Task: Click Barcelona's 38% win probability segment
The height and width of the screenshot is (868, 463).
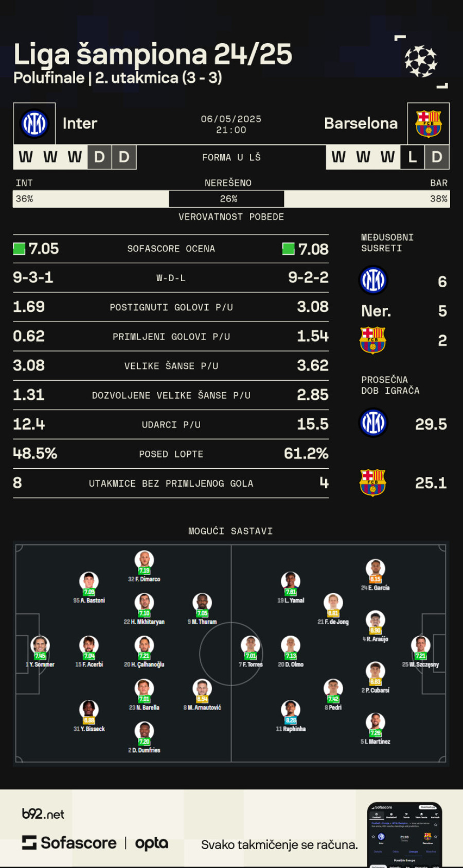Action: [367, 199]
